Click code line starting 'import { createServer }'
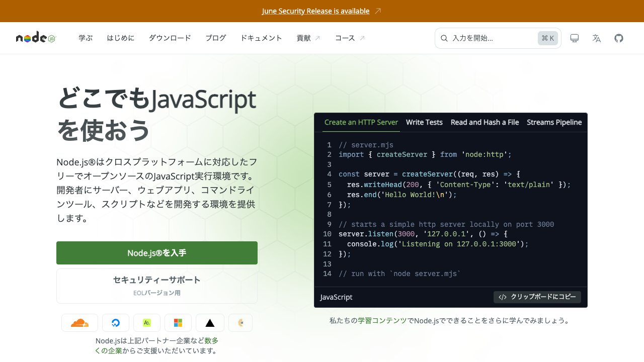The image size is (644, 362). pyautogui.click(x=425, y=154)
